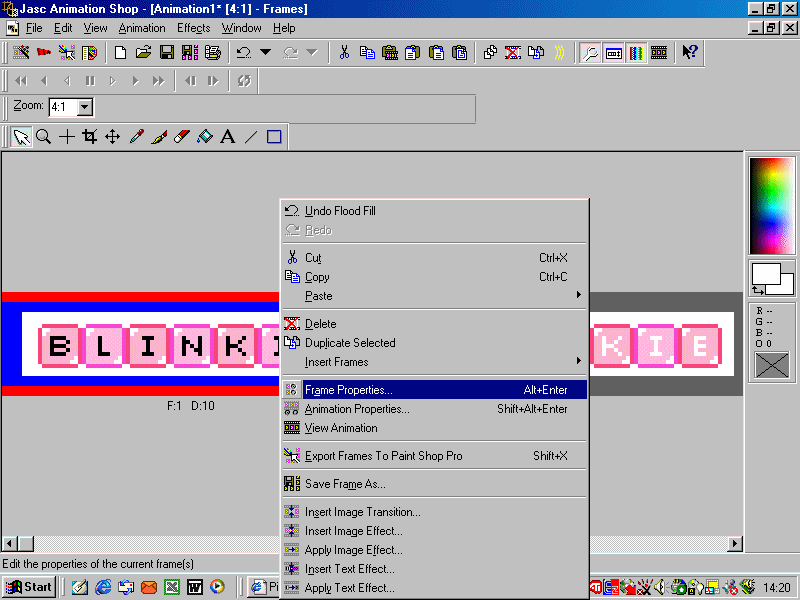Screen dimensions: 800x600
Task: Select the Text tool letter A
Action: [x=228, y=137]
